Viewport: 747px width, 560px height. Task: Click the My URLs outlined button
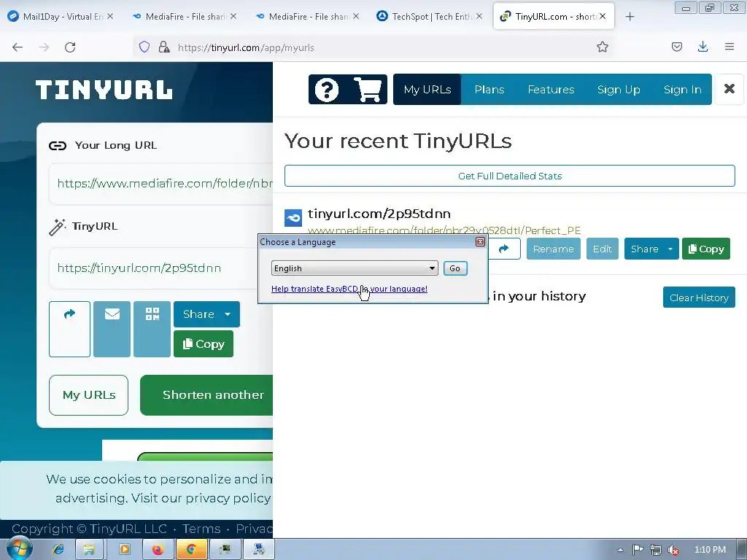pos(88,395)
